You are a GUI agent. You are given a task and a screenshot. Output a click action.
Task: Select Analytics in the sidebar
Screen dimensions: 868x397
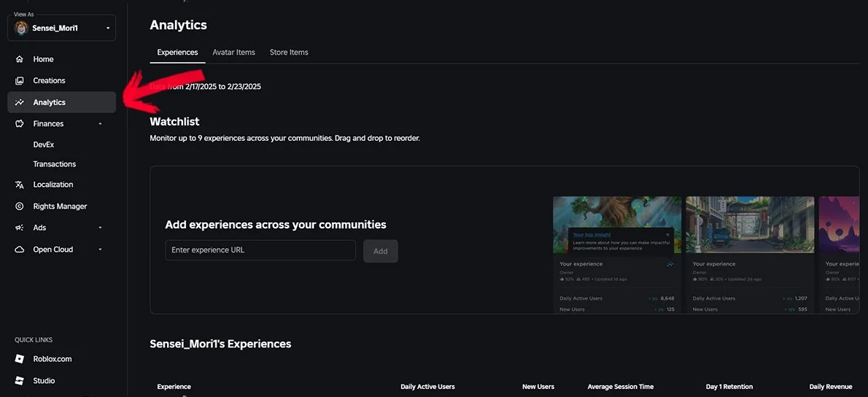pyautogui.click(x=61, y=102)
